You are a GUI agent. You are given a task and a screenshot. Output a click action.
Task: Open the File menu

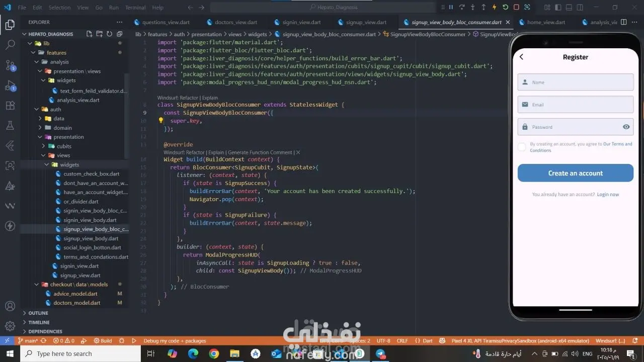[22, 8]
